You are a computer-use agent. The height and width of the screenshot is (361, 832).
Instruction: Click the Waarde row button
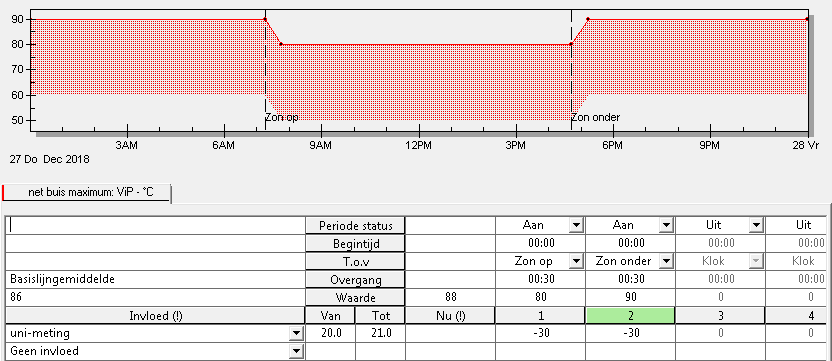[356, 297]
